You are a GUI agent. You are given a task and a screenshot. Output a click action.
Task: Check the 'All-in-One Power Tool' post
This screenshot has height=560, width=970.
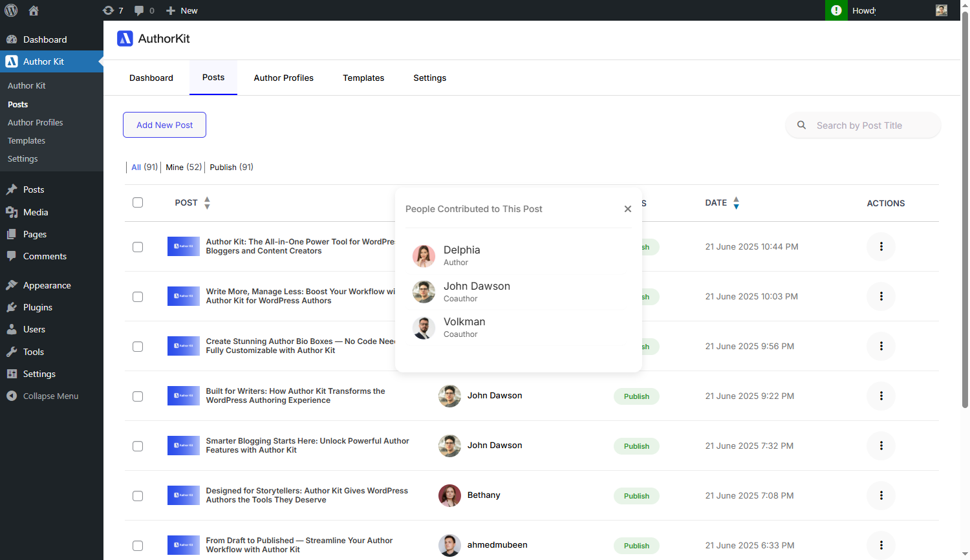click(138, 247)
